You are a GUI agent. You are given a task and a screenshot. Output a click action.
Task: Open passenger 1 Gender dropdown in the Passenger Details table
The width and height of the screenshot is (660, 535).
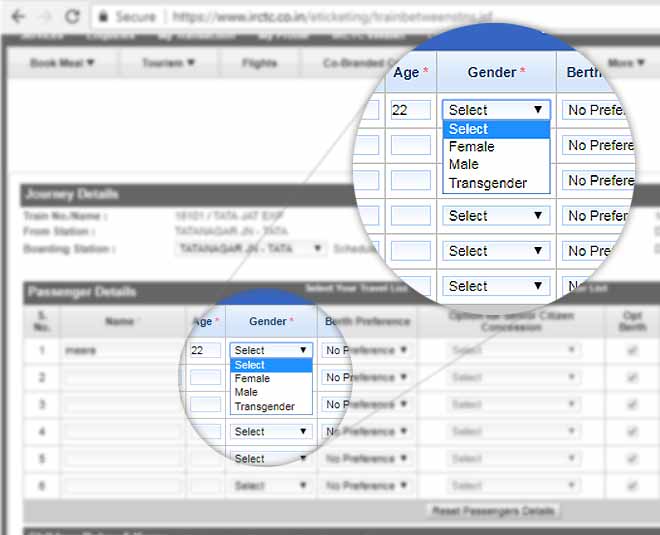pyautogui.click(x=271, y=350)
